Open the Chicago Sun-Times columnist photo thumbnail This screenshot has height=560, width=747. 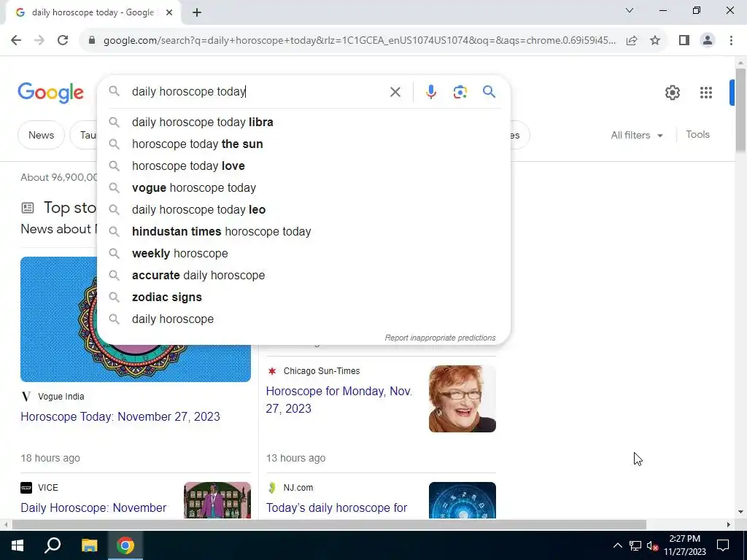click(462, 399)
